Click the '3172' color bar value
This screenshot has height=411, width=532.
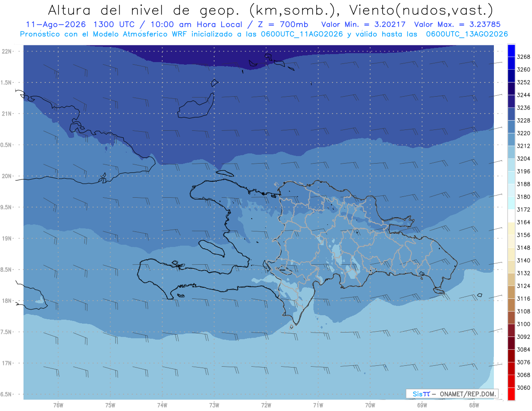[524, 209]
